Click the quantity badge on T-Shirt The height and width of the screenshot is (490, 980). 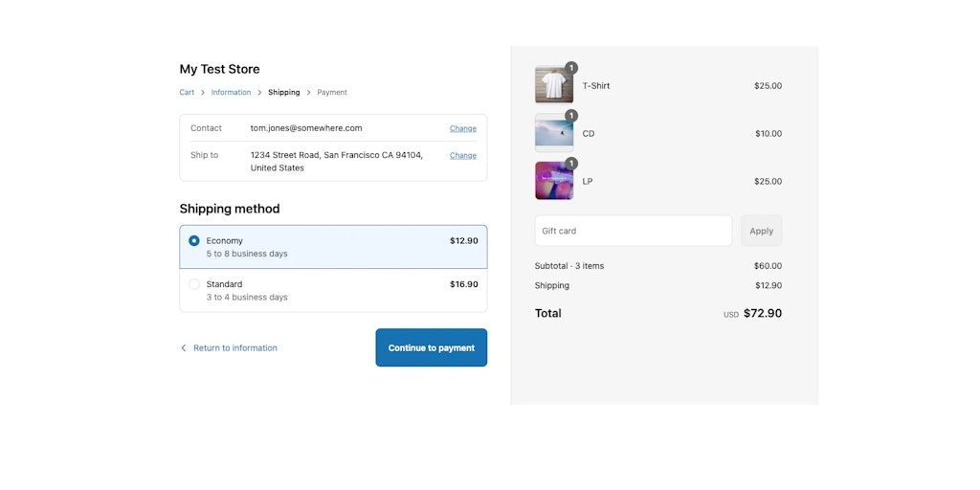tap(571, 68)
